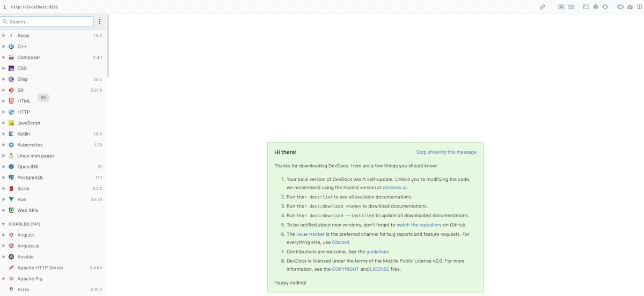Click the Composer logo icon
644x296 pixels.
click(11, 57)
